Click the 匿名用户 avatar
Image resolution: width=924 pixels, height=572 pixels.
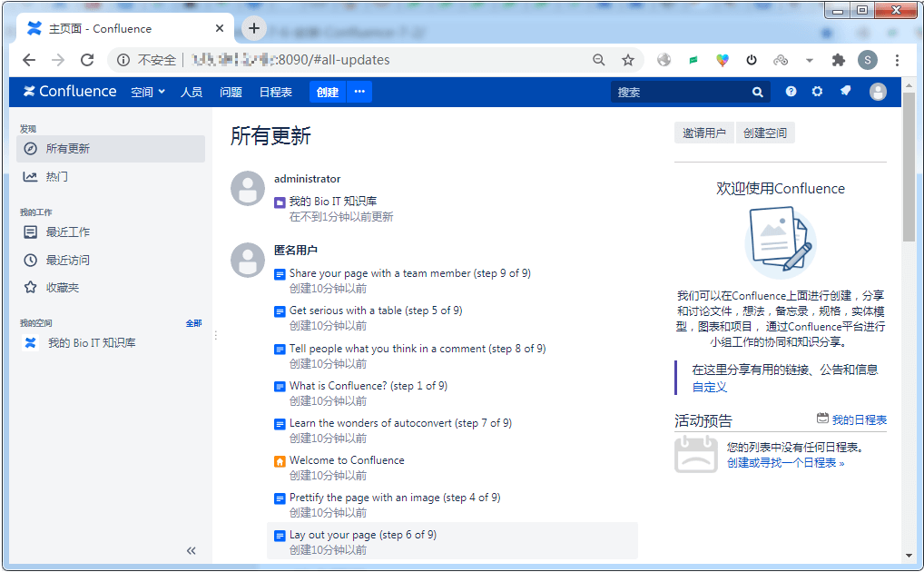[248, 260]
